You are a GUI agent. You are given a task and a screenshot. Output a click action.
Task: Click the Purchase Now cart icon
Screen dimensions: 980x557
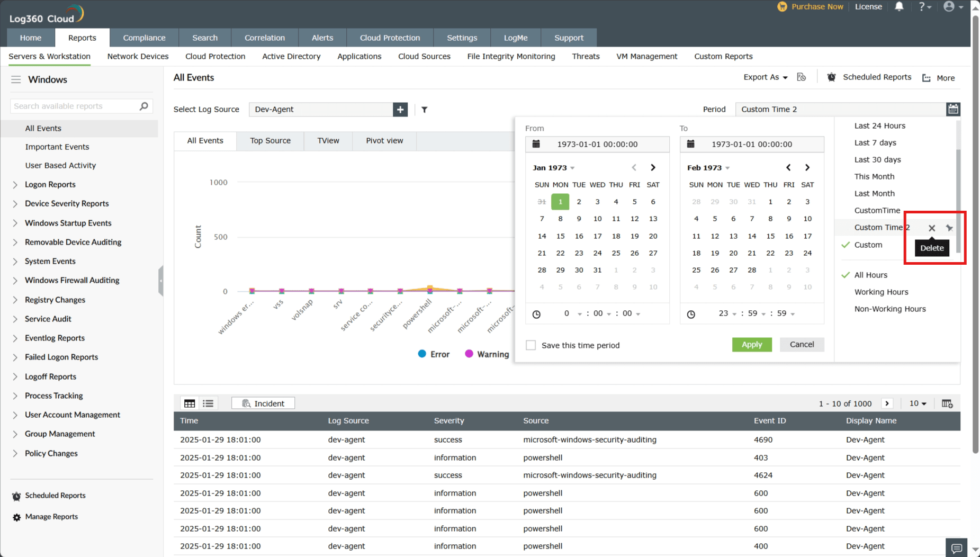[782, 7]
